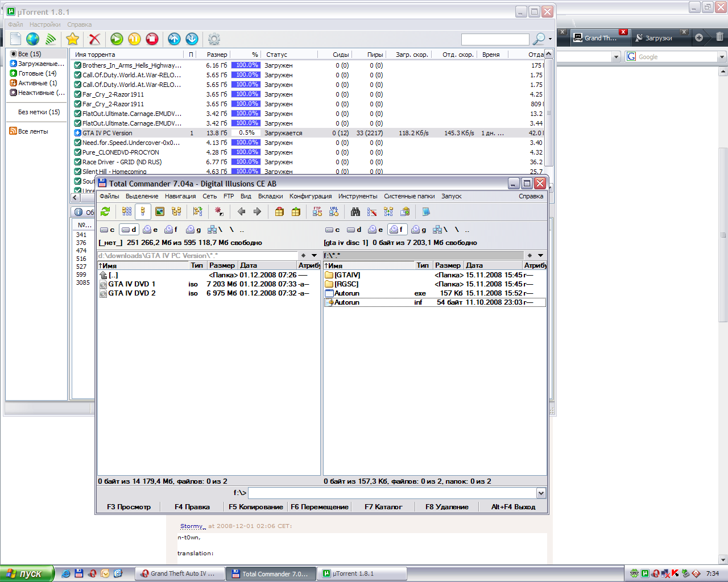This screenshot has height=582, width=728.
Task: Select the GTA IV PC Version torrent row
Action: (308, 133)
